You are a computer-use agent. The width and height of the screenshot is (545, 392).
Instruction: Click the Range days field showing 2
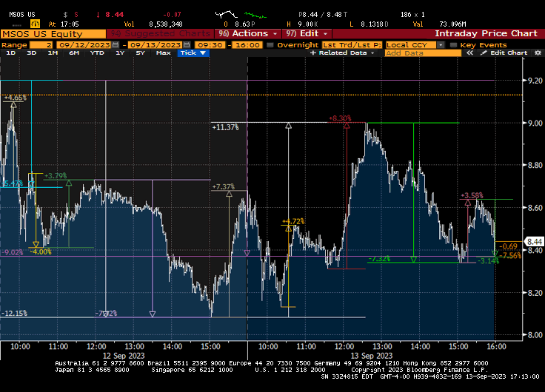[x=41, y=45]
